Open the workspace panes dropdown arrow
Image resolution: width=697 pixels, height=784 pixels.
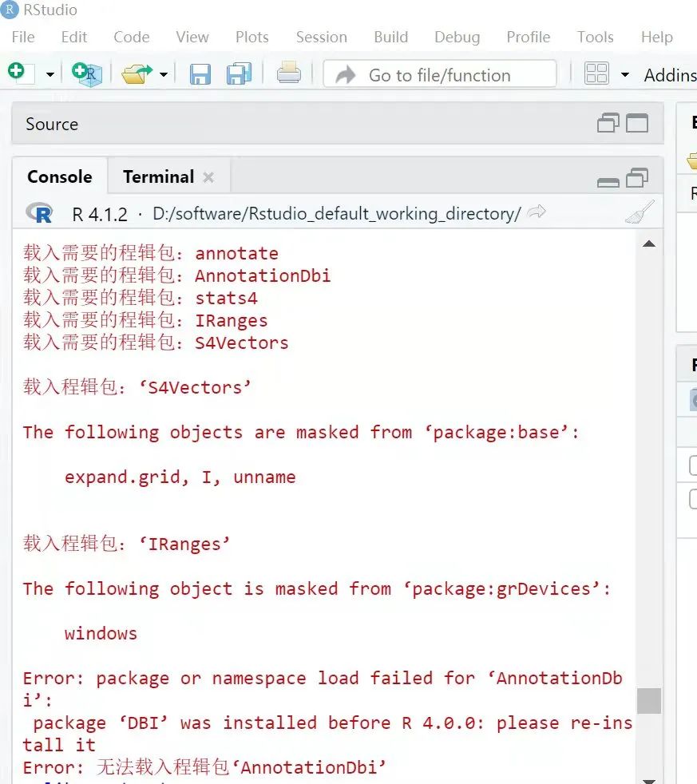click(x=625, y=74)
